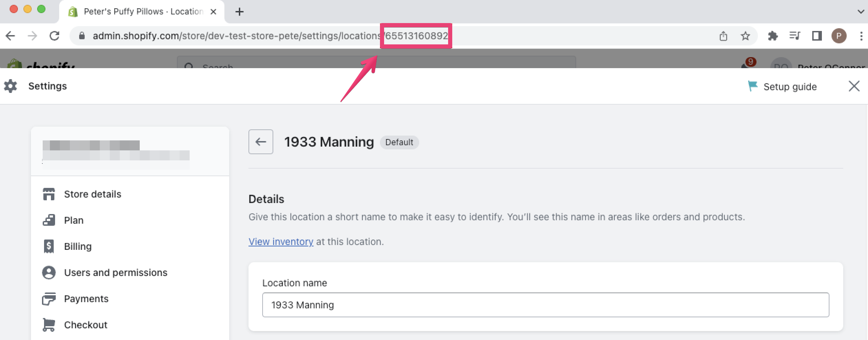Viewport: 868px width, 340px height.
Task: Click the Default badge
Action: tap(399, 142)
